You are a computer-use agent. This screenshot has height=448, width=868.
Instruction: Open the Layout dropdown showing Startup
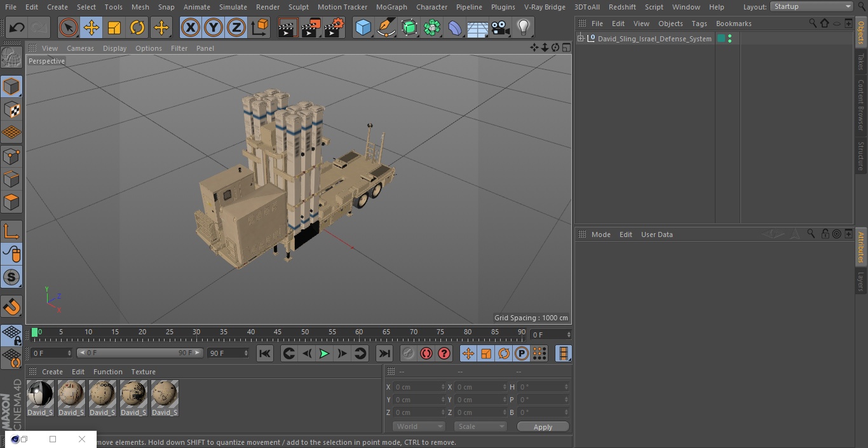(x=811, y=6)
